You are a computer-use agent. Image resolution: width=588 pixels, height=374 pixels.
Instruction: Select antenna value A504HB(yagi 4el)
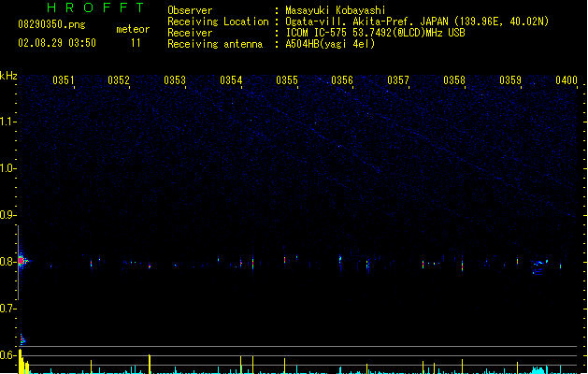[x=330, y=44]
